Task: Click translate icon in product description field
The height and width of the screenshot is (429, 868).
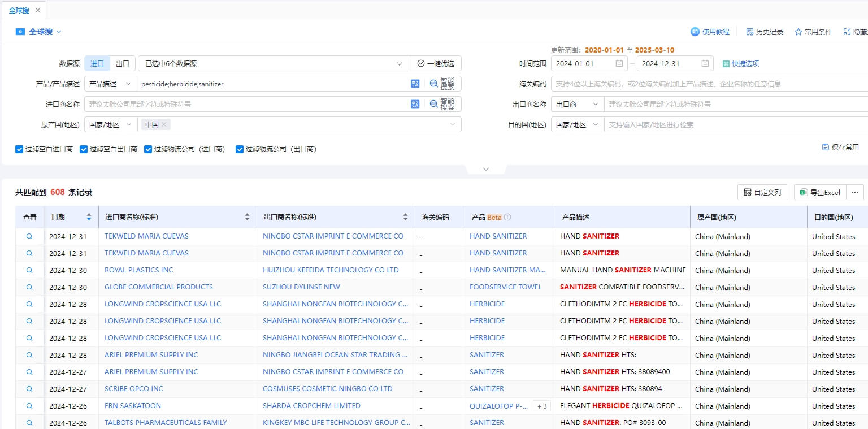Action: coord(415,84)
